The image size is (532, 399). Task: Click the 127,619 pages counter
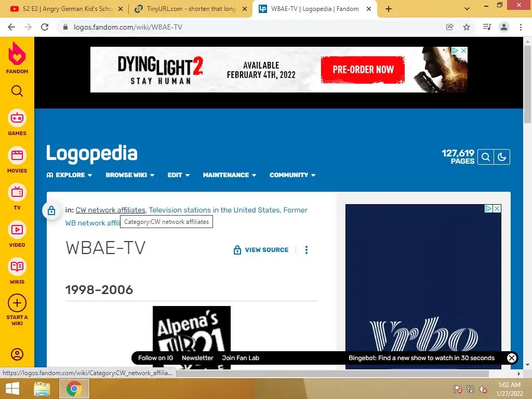[458, 157]
